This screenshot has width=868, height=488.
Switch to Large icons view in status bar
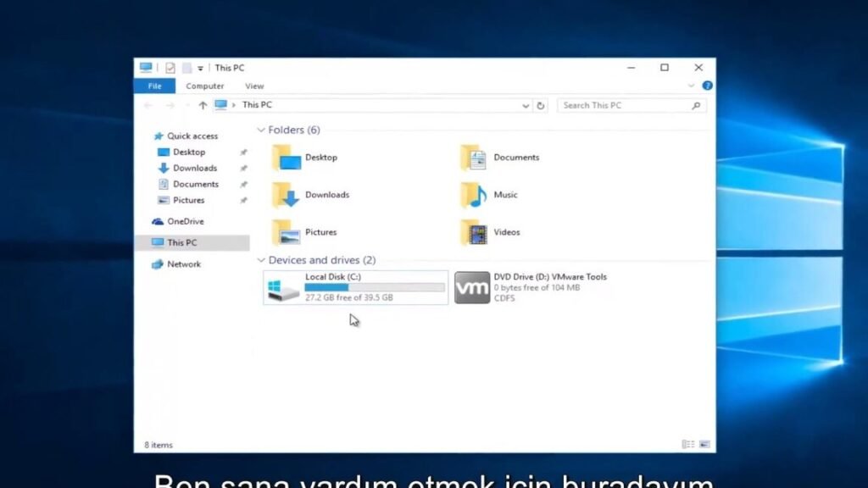704,444
